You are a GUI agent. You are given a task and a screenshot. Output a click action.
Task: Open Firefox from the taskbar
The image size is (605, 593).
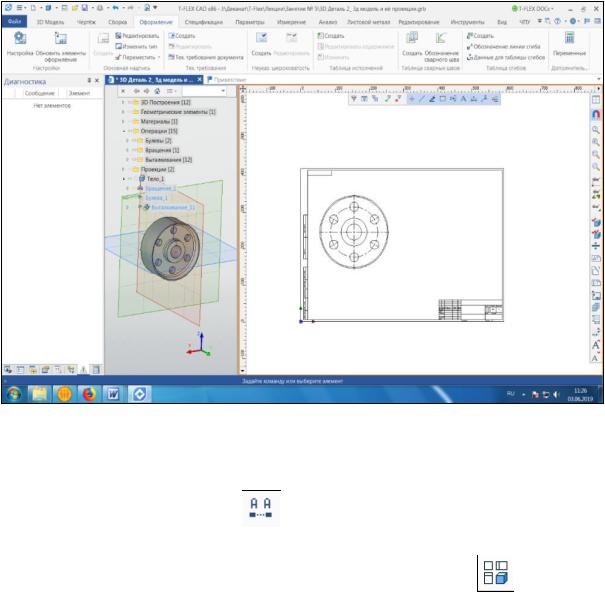(x=87, y=394)
